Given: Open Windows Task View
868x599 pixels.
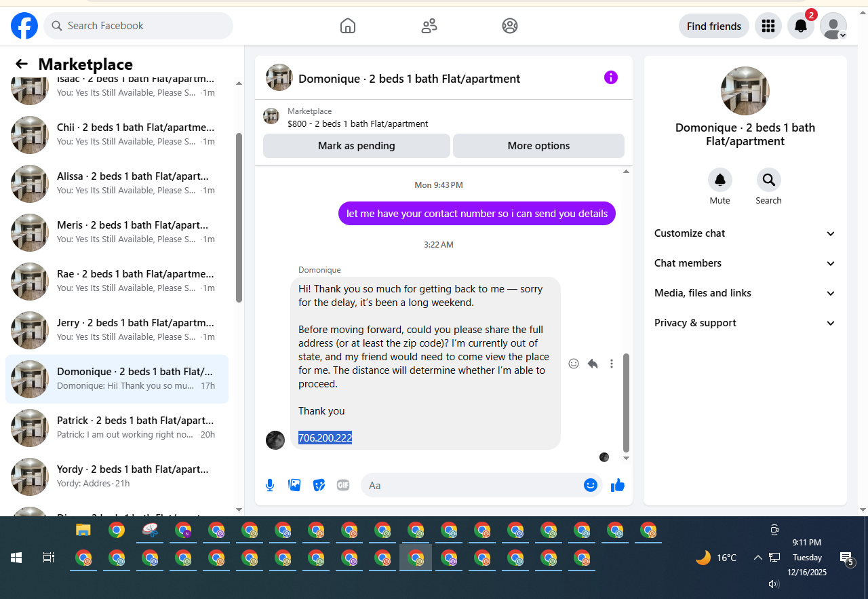Looking at the screenshot, I should (x=49, y=558).
